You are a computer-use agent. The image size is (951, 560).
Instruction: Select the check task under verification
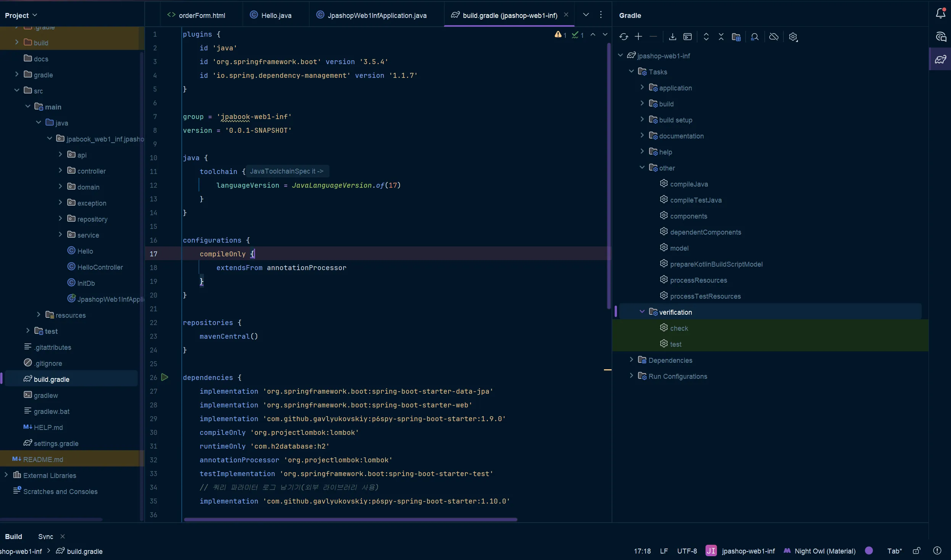[680, 328]
